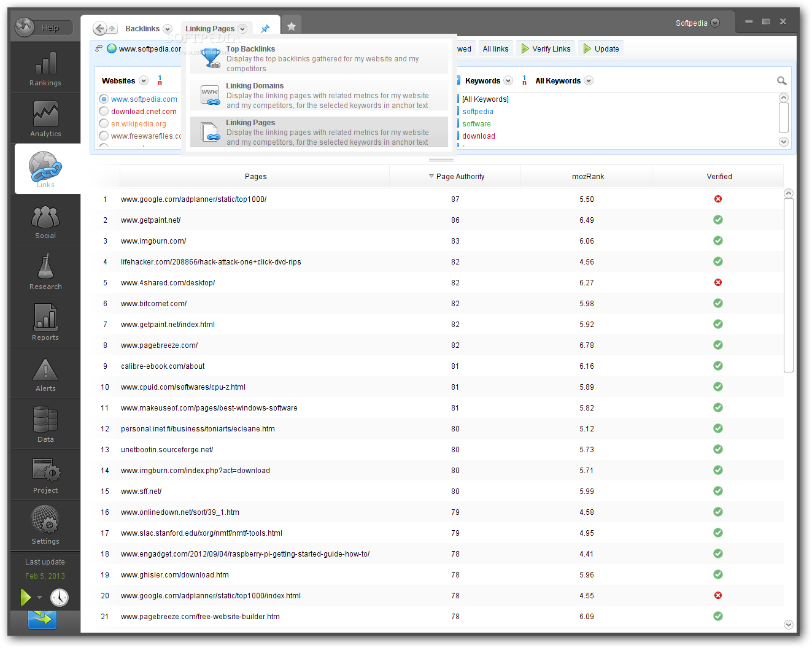This screenshot has width=812, height=648.
Task: Click the keywords search magnifier
Action: tap(781, 81)
